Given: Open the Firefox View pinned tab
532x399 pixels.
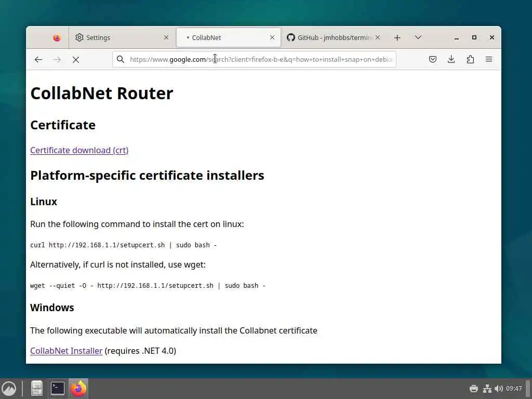Looking at the screenshot, I should [x=57, y=37].
